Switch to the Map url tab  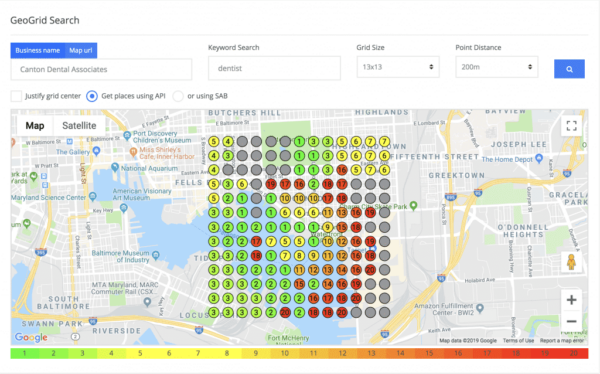point(81,51)
